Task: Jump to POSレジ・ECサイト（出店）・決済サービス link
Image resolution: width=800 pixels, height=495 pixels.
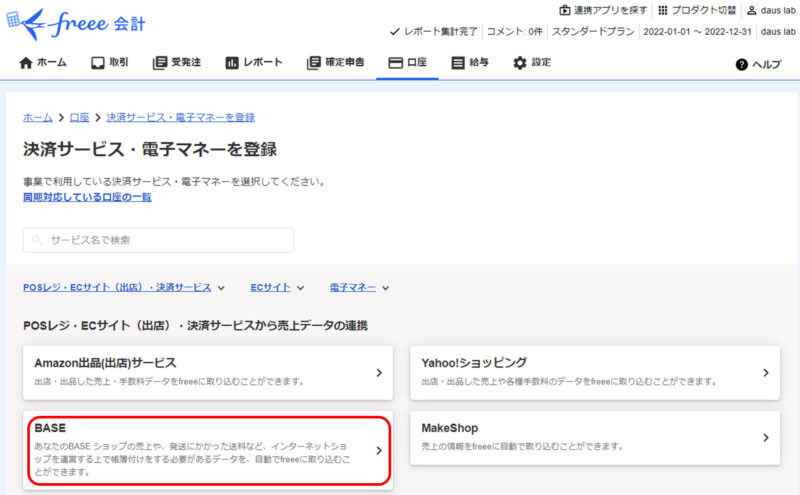Action: pyautogui.click(x=117, y=287)
